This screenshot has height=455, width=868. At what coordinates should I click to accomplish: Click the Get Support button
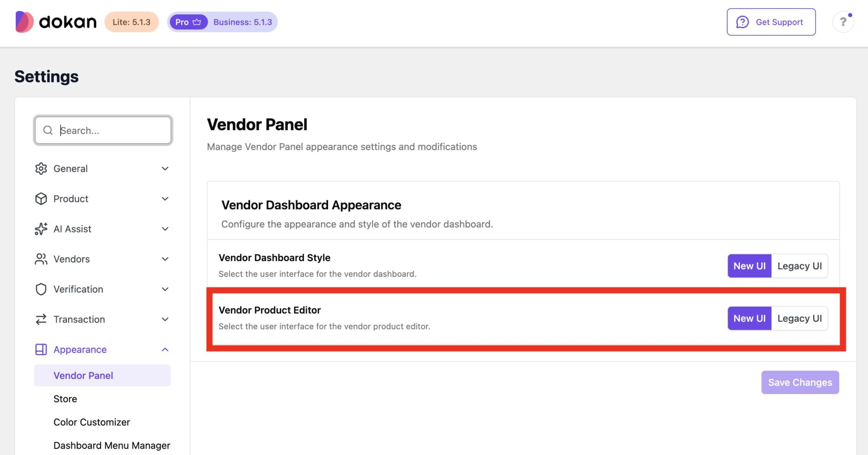[771, 22]
